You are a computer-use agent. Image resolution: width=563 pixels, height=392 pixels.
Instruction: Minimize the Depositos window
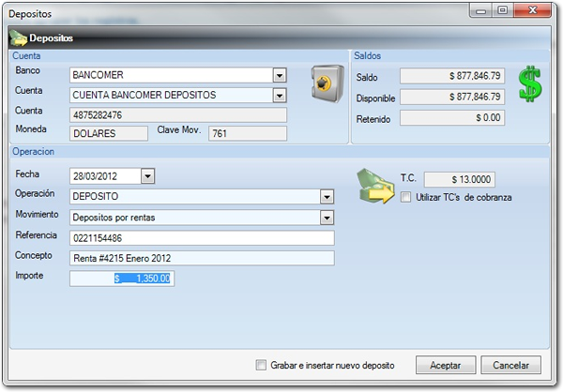coord(481,10)
